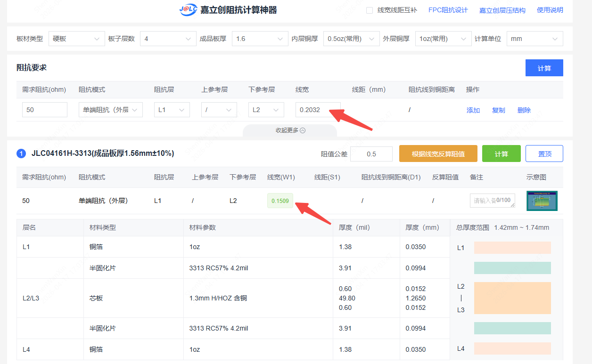This screenshot has height=364, width=592.
Task: Focus the 线宽 input showing 0.2032
Action: (x=318, y=110)
